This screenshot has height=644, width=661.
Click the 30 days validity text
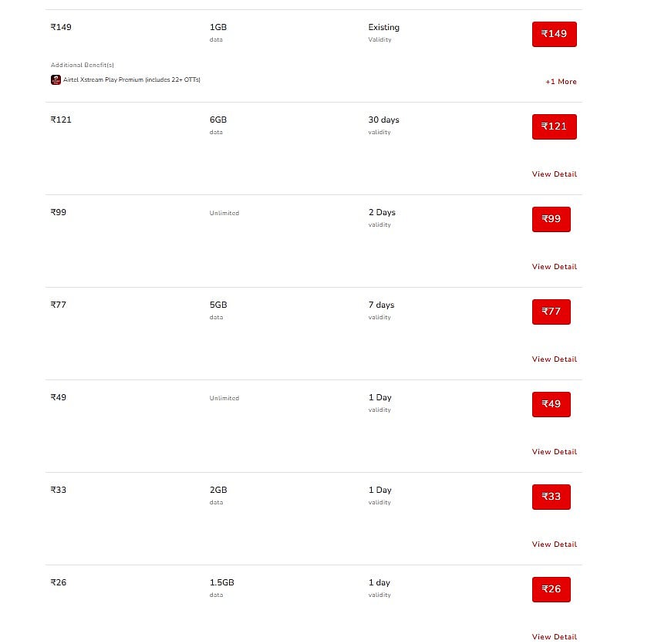click(x=383, y=120)
